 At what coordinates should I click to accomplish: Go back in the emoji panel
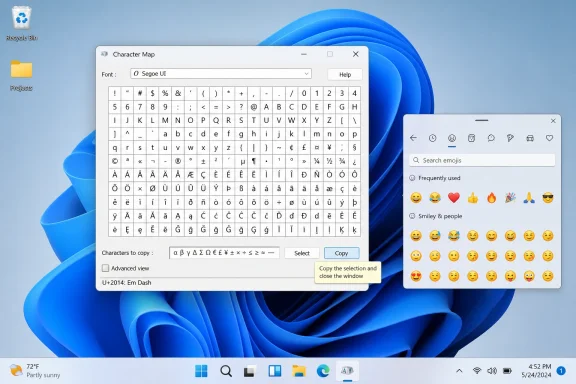click(x=413, y=138)
